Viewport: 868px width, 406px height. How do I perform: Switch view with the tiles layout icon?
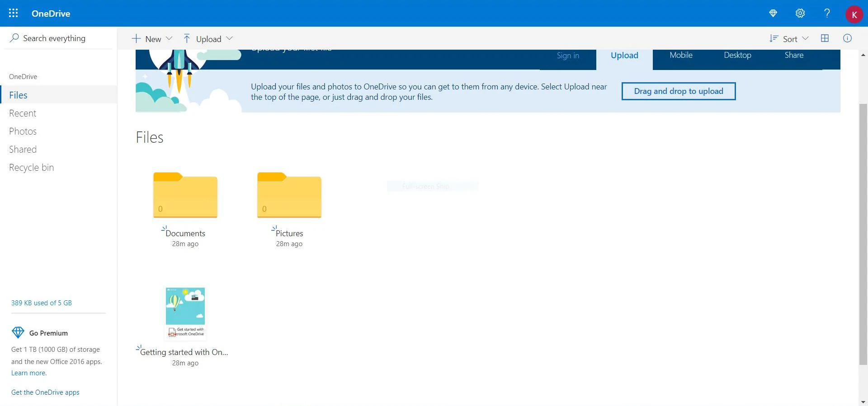(x=825, y=38)
